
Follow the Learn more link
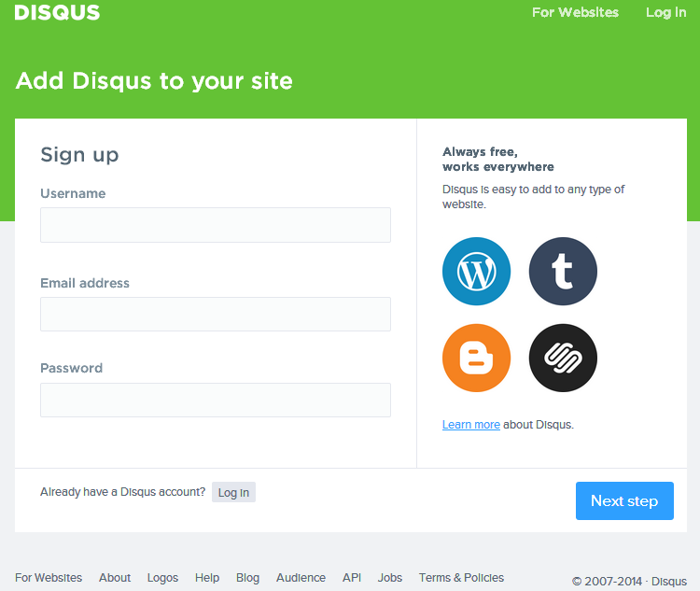pyautogui.click(x=471, y=425)
